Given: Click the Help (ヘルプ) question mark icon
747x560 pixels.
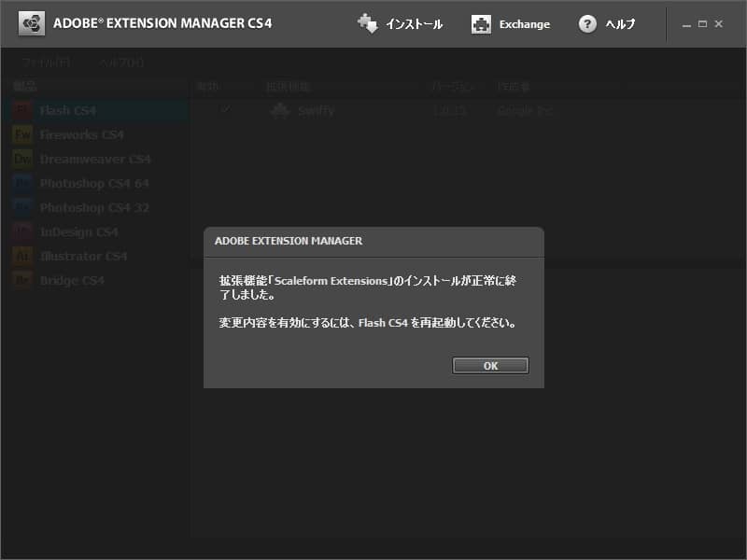Looking at the screenshot, I should point(587,24).
